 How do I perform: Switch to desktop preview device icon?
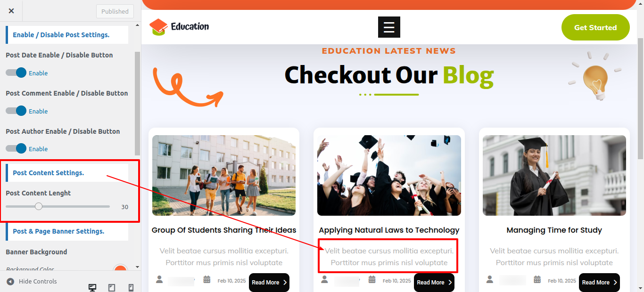(x=93, y=288)
